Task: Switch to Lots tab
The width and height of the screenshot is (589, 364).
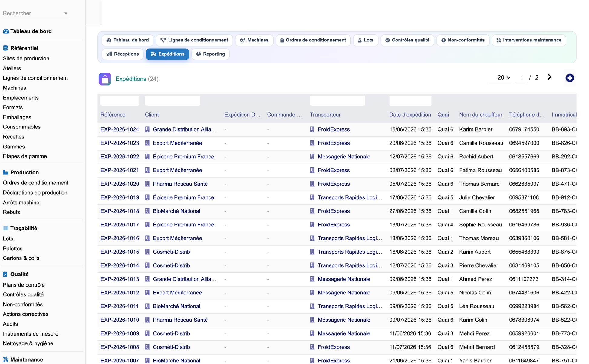Action: coord(365,40)
